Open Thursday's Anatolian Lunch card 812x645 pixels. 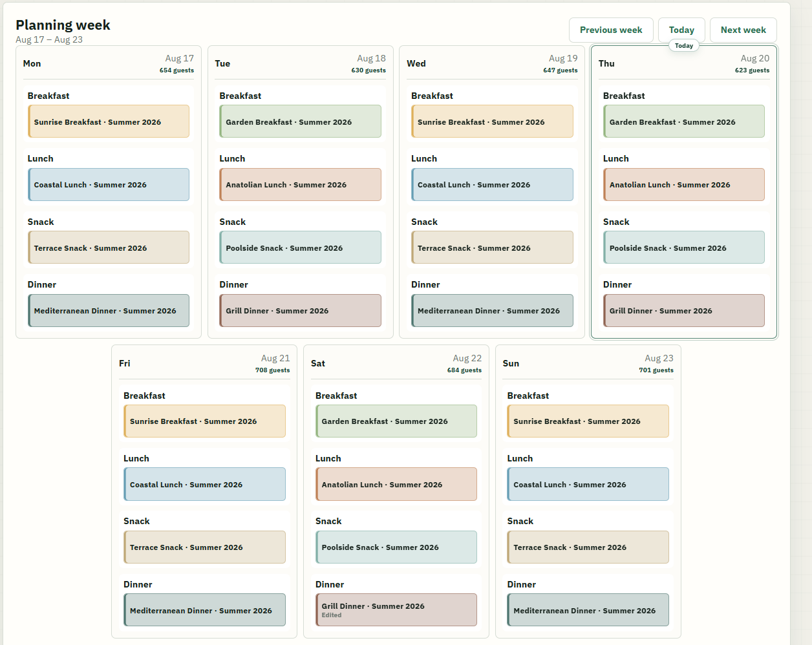(x=684, y=185)
